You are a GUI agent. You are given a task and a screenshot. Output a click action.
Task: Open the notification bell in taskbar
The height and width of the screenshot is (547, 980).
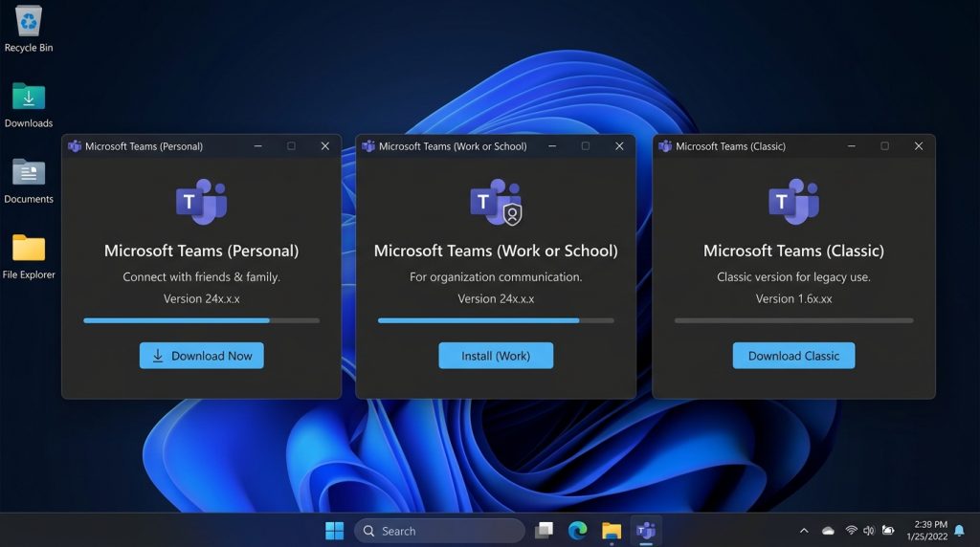tap(960, 531)
